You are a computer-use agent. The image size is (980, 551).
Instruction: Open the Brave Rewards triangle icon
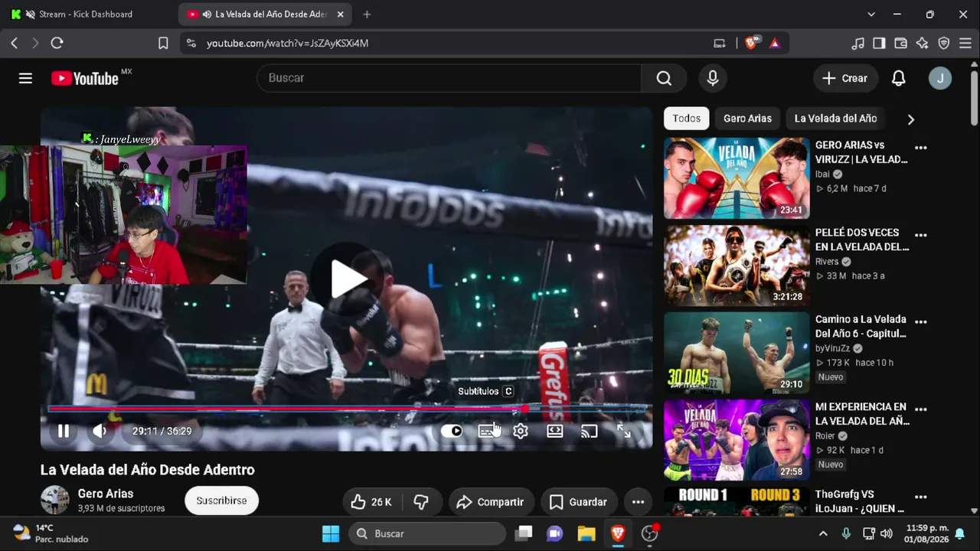pyautogui.click(x=775, y=44)
